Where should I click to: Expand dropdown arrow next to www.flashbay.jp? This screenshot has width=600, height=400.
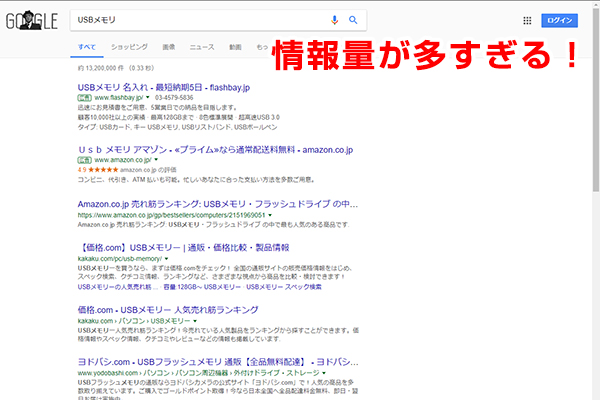pos(148,97)
